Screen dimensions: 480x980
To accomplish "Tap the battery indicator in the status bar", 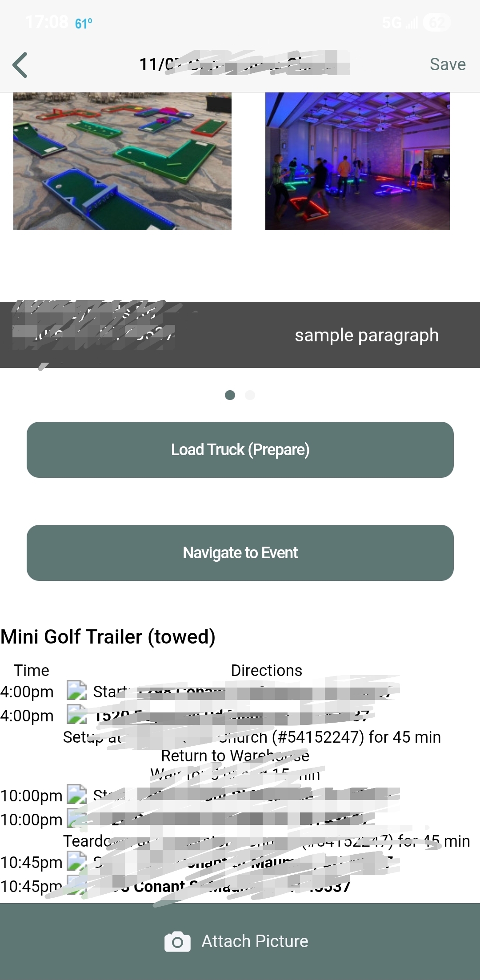I will tap(436, 22).
